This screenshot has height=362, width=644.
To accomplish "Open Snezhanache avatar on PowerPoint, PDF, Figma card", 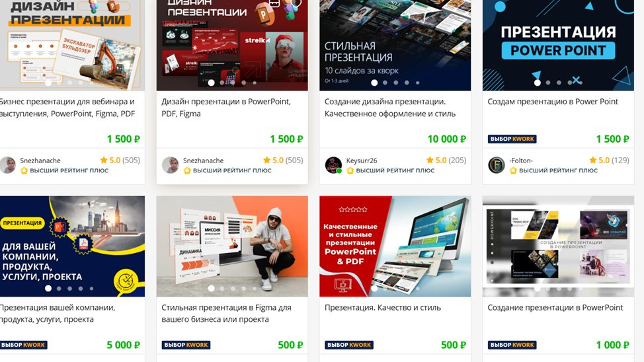I will (x=170, y=165).
